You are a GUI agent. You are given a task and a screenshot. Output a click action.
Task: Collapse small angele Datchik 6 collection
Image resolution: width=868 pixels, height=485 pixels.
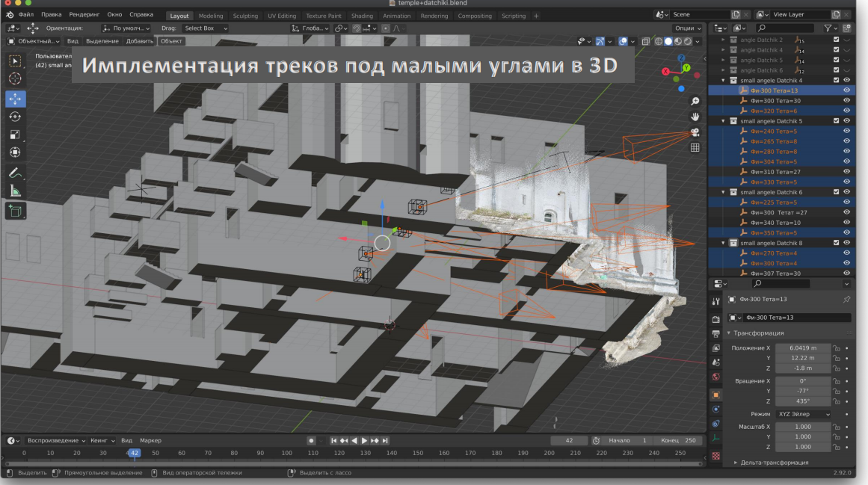(723, 192)
